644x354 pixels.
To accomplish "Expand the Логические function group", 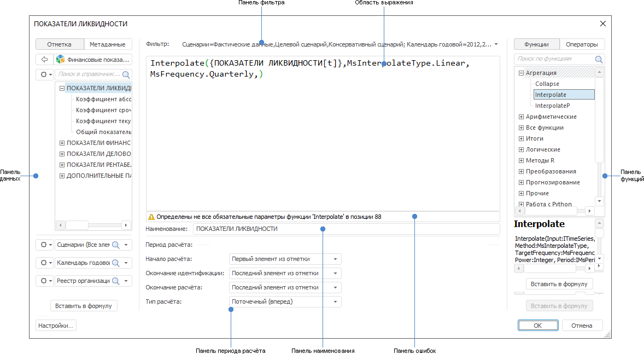I will pyautogui.click(x=521, y=150).
